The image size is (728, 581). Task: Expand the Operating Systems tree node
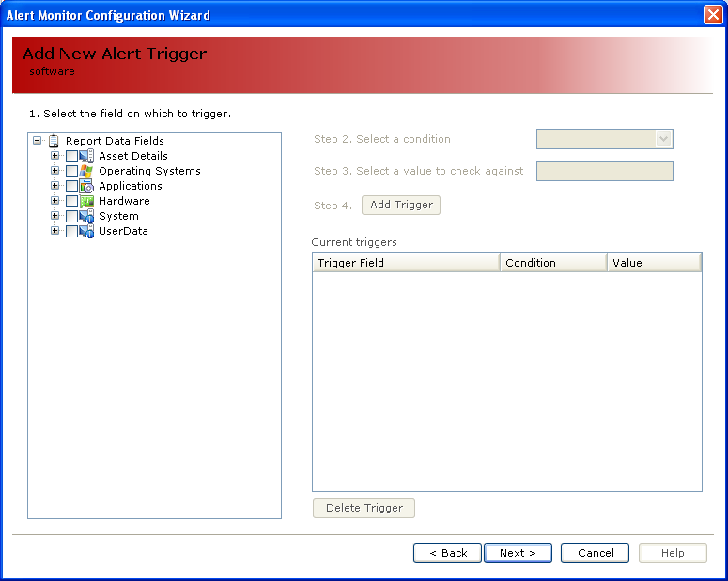pyautogui.click(x=54, y=170)
